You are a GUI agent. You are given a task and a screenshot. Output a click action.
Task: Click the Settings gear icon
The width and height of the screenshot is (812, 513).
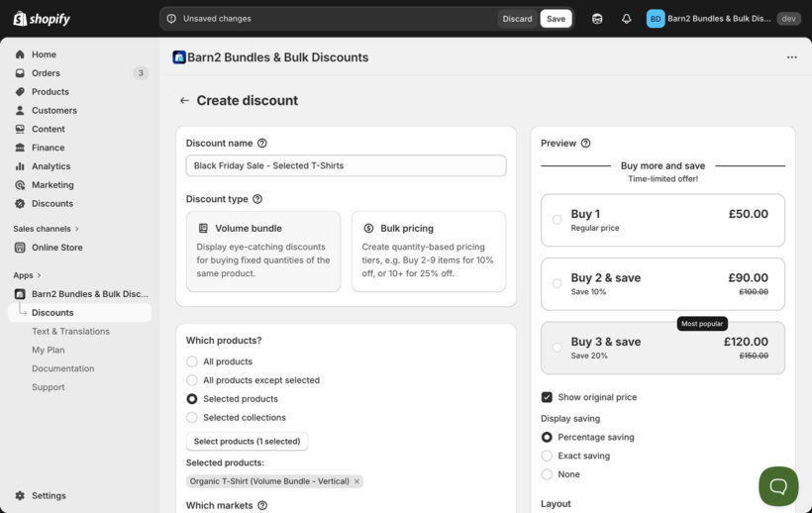coord(20,495)
